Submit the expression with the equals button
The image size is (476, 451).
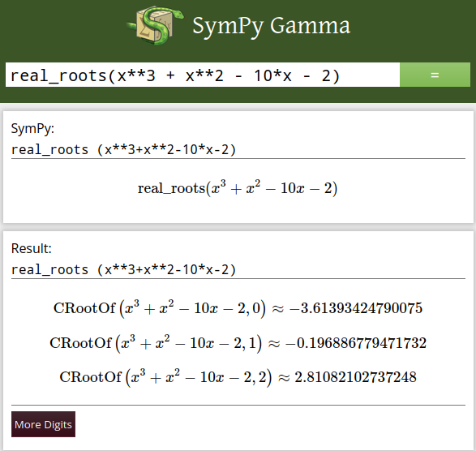click(435, 75)
